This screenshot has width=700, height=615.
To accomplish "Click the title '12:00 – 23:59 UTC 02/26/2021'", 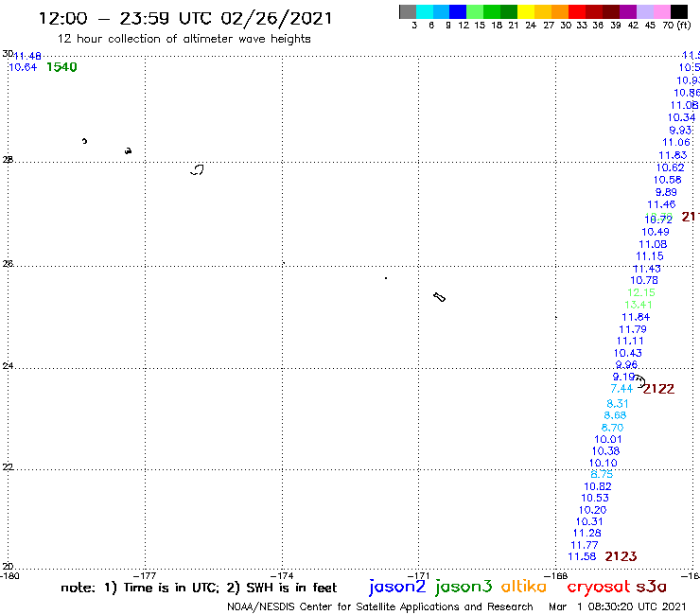I will 185,18.
